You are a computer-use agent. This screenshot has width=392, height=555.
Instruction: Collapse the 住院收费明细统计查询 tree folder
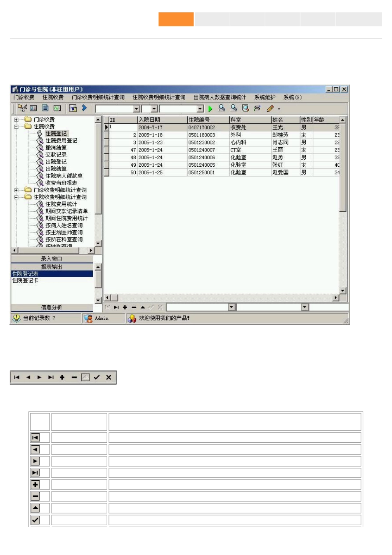coord(17,197)
